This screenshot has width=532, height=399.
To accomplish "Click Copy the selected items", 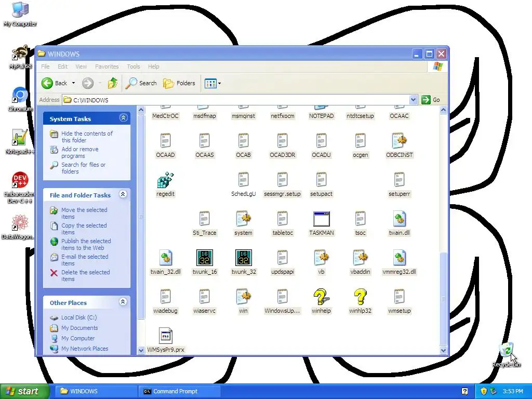I will coord(84,229).
